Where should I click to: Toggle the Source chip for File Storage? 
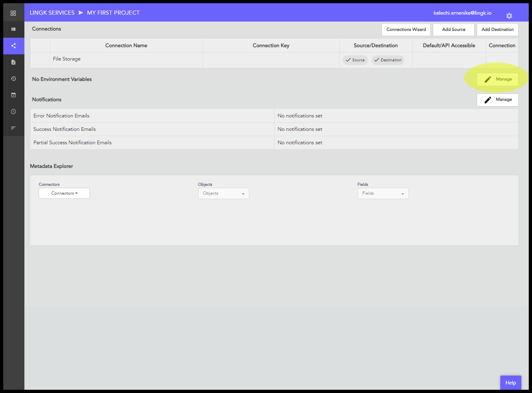tap(355, 60)
